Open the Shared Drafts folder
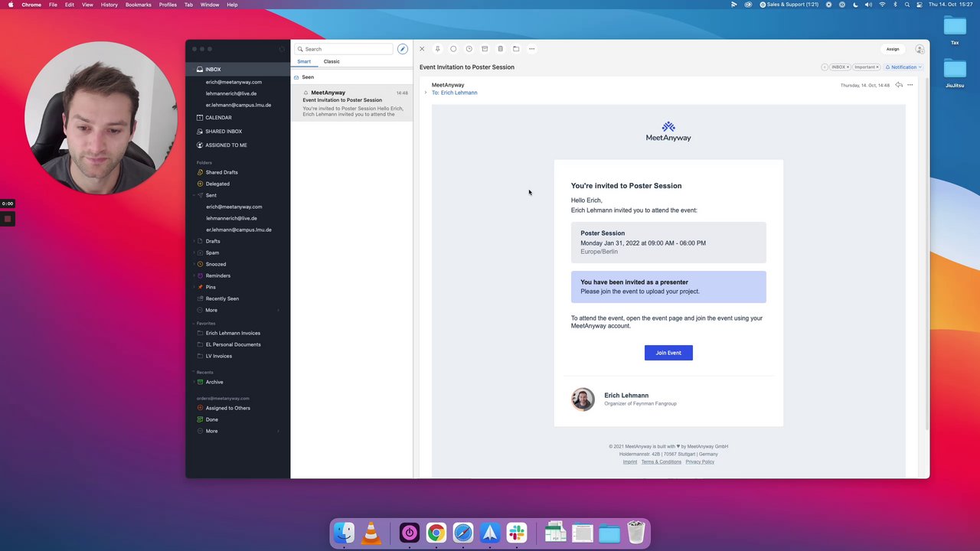This screenshot has width=980, height=551. [221, 172]
